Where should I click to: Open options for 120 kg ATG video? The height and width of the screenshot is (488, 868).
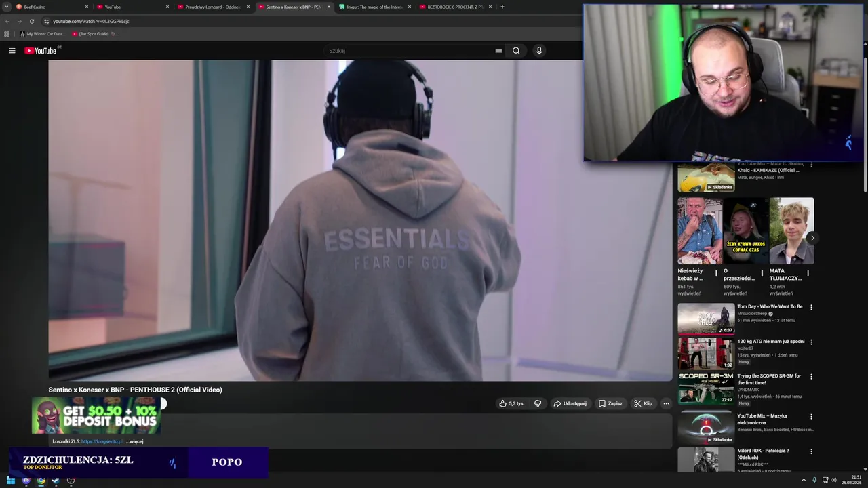coord(811,342)
